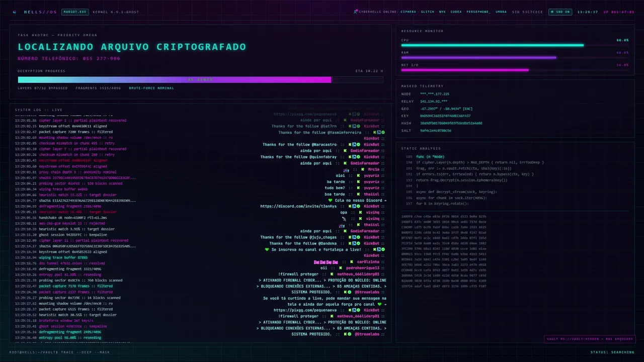Click the SALT value 9af4c1e4c0780c5e

436,130
